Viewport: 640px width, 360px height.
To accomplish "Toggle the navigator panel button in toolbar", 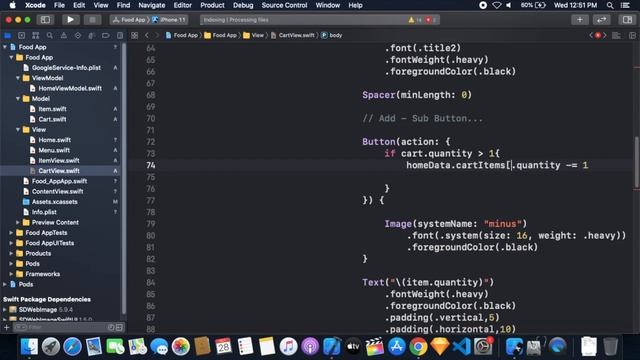I will (45, 20).
